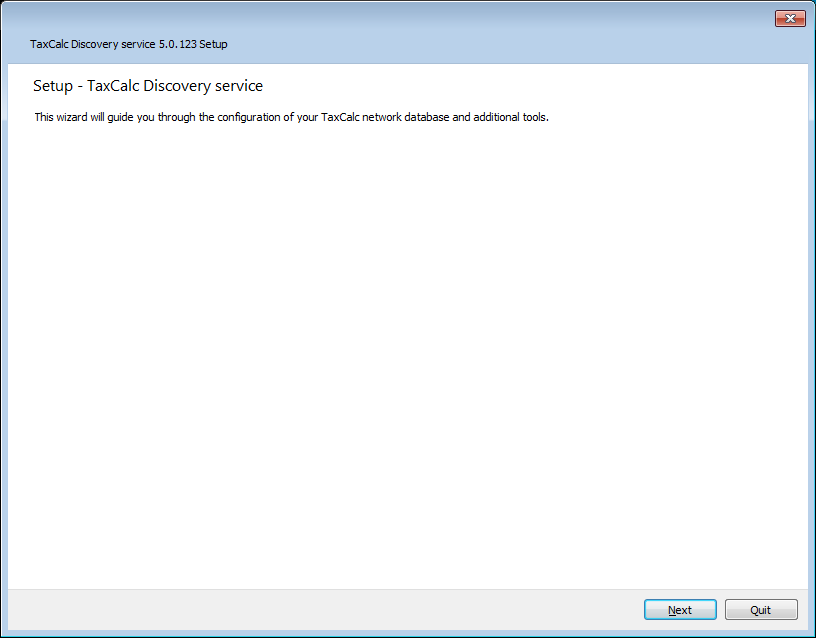Click the gap between Next and Quit buttons
This screenshot has height=638, width=816.
(x=721, y=610)
